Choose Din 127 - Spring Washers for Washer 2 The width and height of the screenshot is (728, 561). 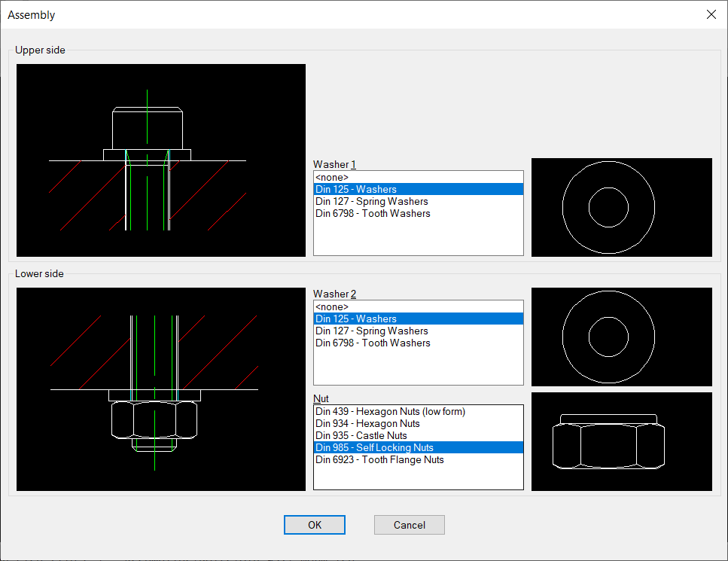click(x=419, y=331)
